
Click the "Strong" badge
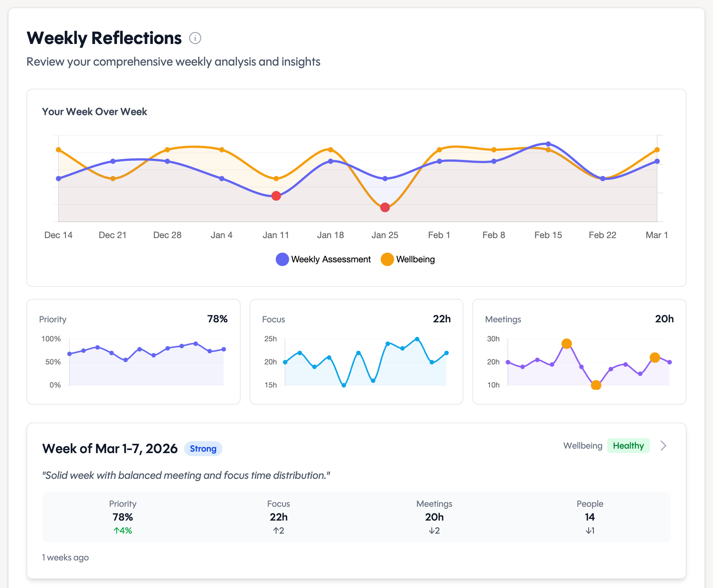(x=203, y=448)
